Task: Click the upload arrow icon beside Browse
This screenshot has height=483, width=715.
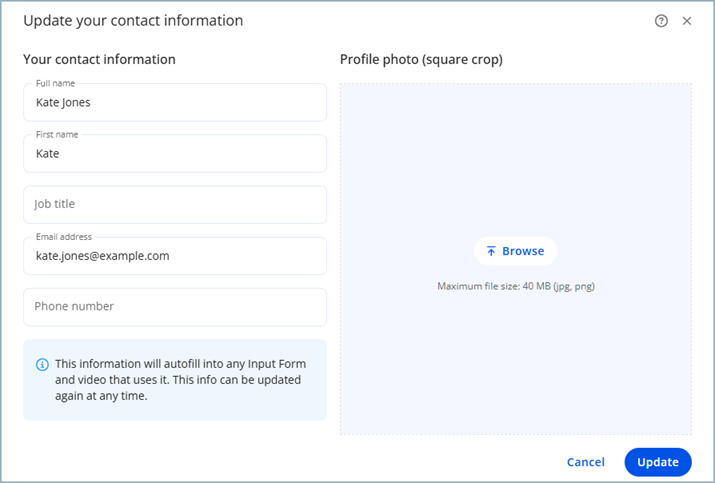Action: pyautogui.click(x=491, y=251)
